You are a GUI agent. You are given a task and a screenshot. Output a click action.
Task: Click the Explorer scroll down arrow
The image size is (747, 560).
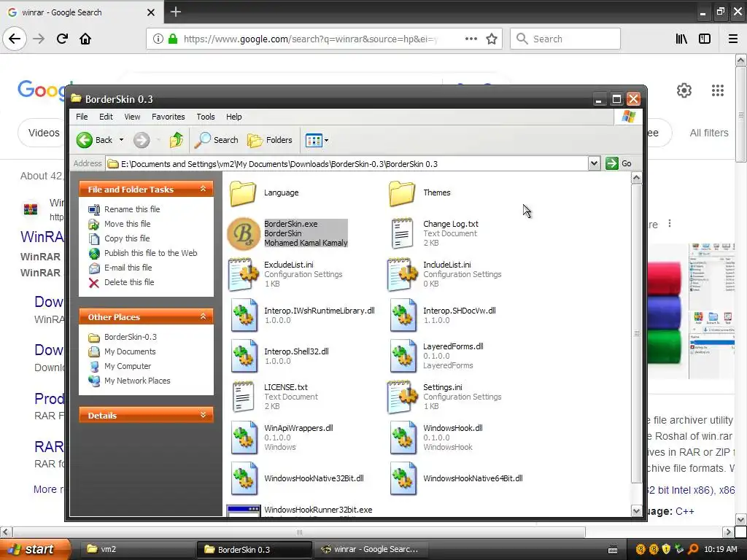click(x=636, y=511)
